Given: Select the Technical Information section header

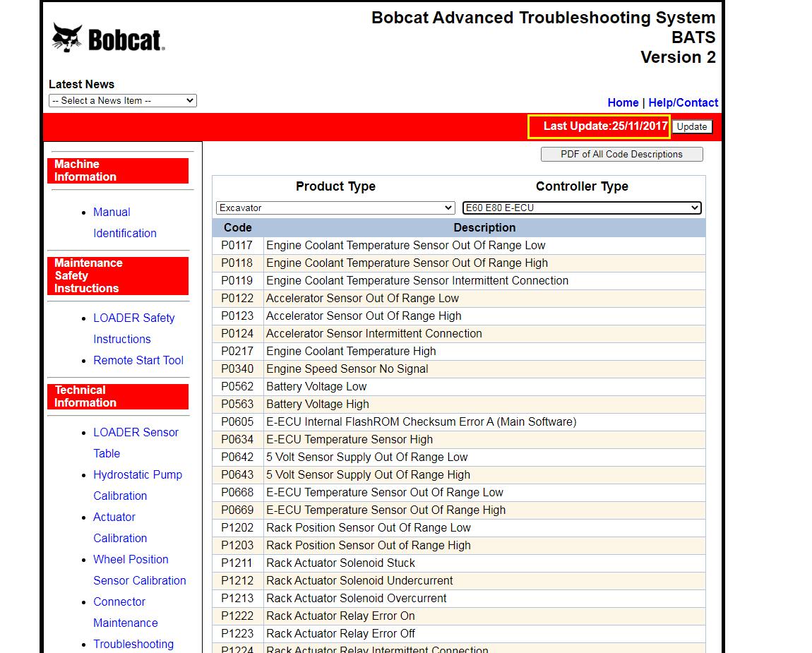Looking at the screenshot, I should [x=118, y=397].
